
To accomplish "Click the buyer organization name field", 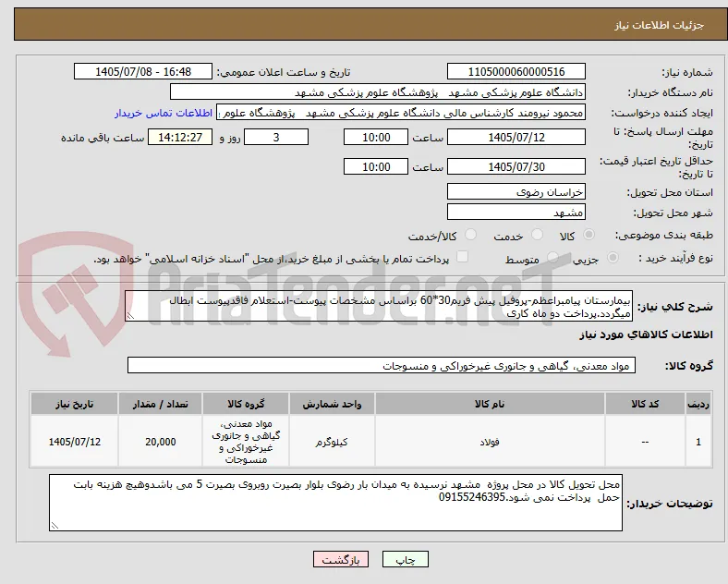I will point(378,91).
